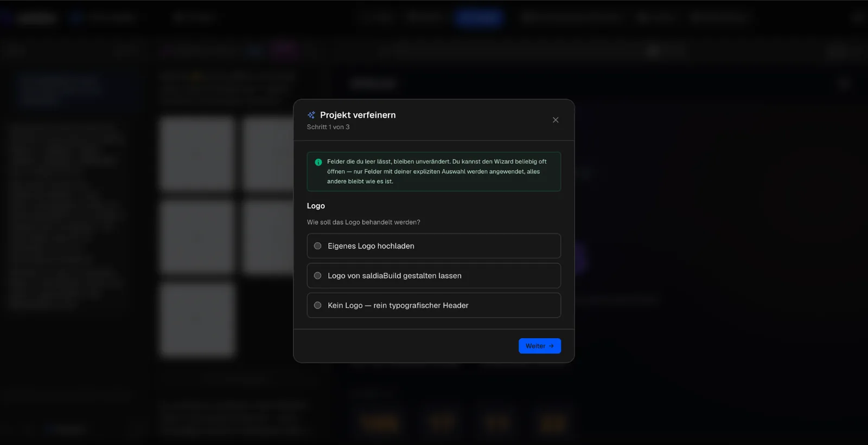
Task: Choose Logo von saldiaBuild gestalten lassen radio
Action: [318, 276]
